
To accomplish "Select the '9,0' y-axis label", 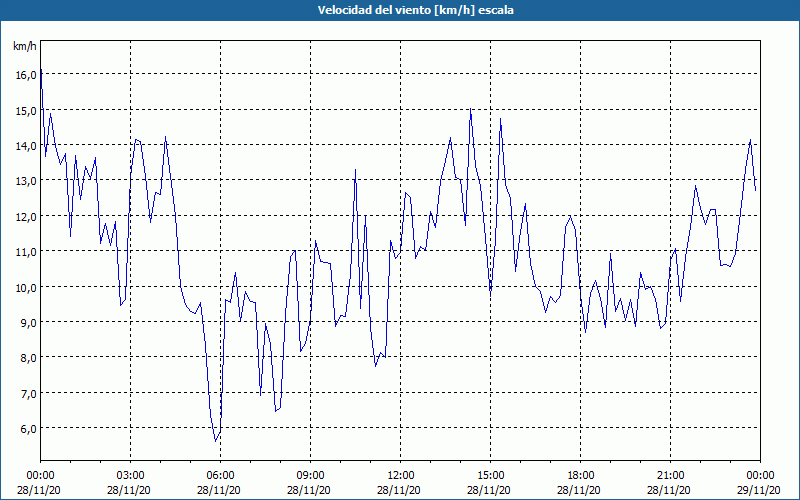I will (x=28, y=322).
